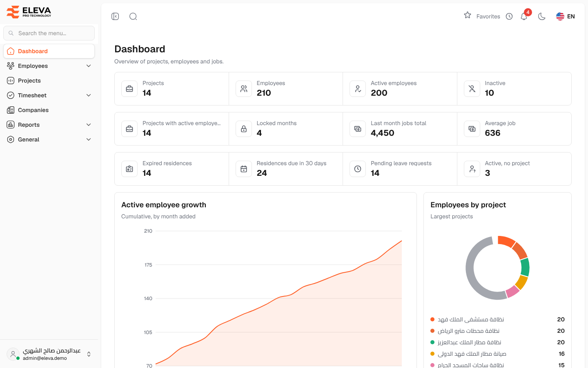The width and height of the screenshot is (588, 368).
Task: Select Dashboard in the sidebar
Action: click(49, 51)
